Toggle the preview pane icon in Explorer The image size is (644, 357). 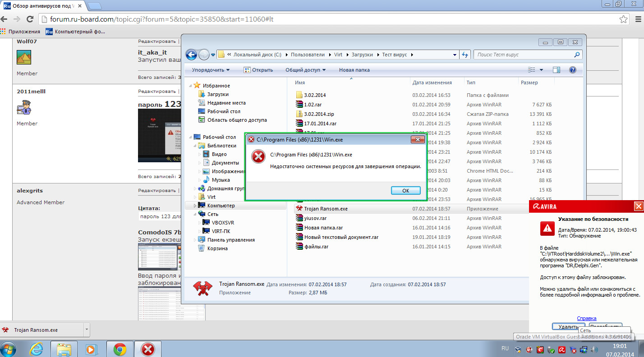tap(557, 70)
